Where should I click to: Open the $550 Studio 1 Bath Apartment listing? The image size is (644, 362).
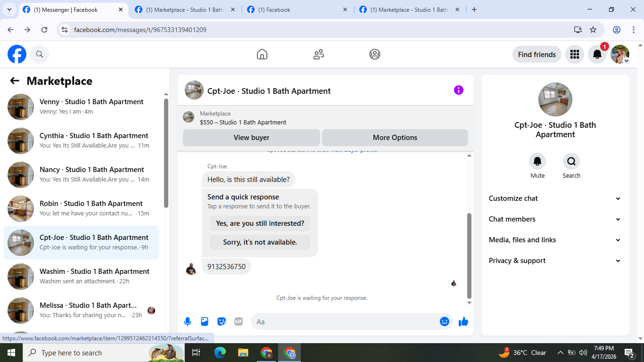243,122
